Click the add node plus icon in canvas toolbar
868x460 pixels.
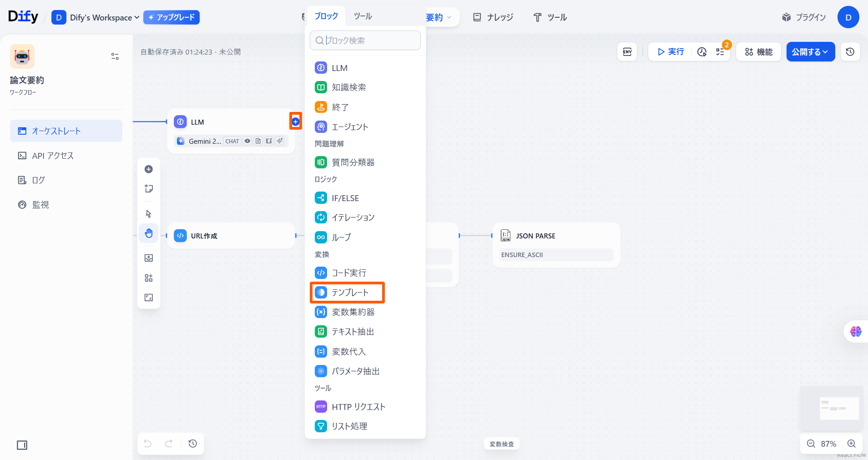coord(149,169)
